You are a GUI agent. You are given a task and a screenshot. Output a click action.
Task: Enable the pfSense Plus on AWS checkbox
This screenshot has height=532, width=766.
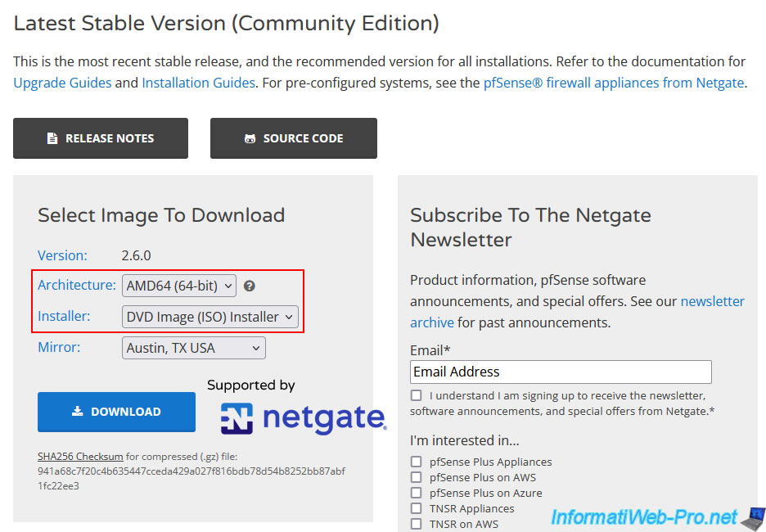(x=417, y=477)
